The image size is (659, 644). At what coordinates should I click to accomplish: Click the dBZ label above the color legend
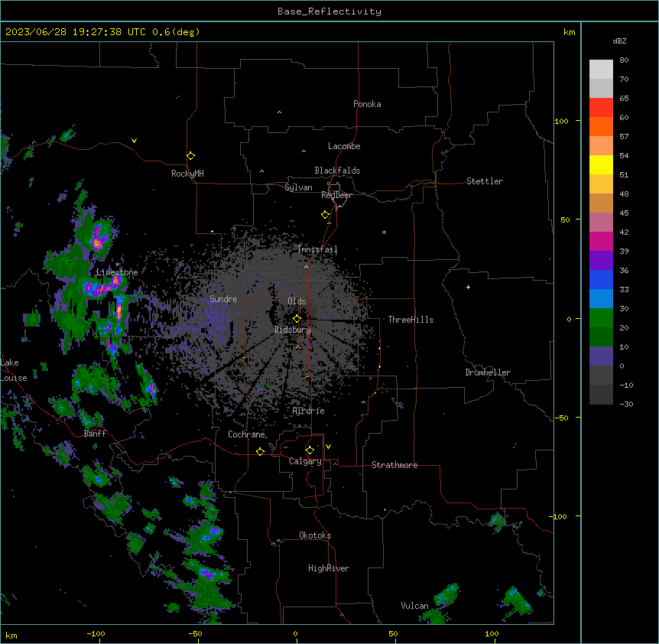coord(619,41)
